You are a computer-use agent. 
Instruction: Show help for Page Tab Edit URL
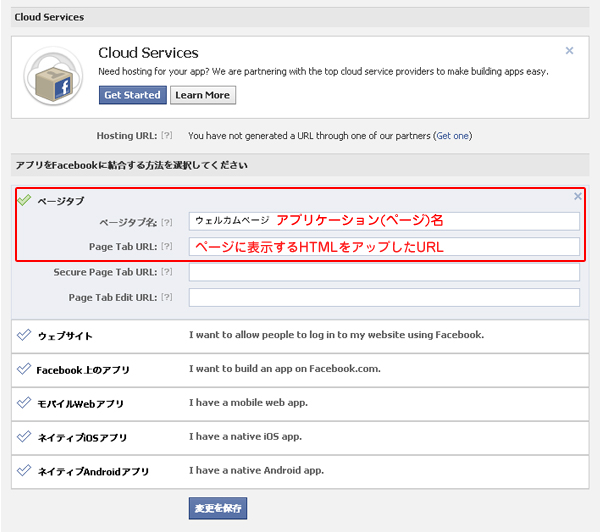click(167, 297)
